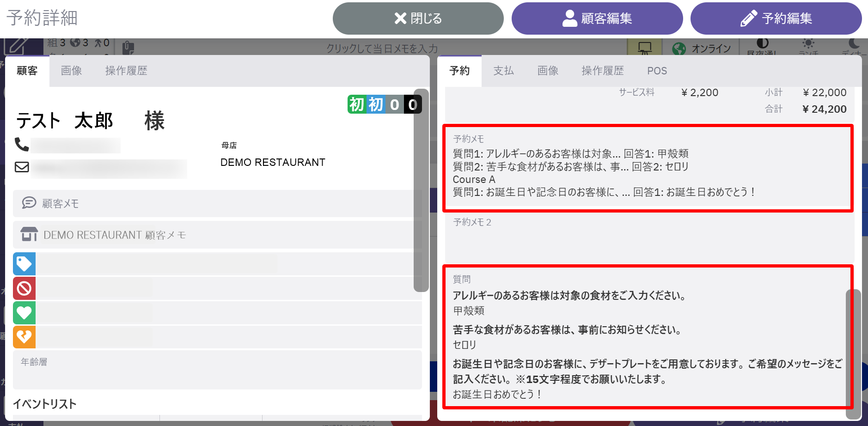Switch to 支払 payment tab
Viewport: 868px width, 426px height.
(x=503, y=71)
